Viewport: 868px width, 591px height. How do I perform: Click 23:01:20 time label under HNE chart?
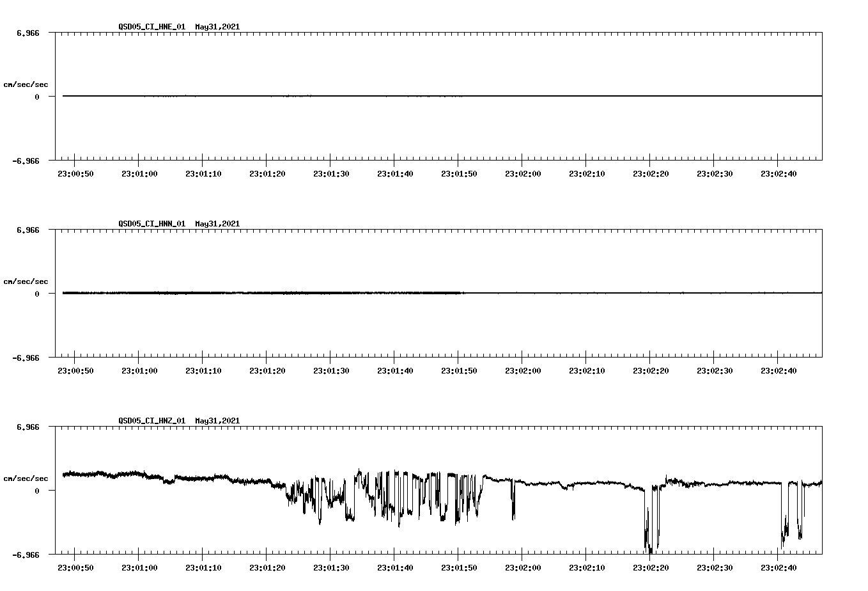267,174
